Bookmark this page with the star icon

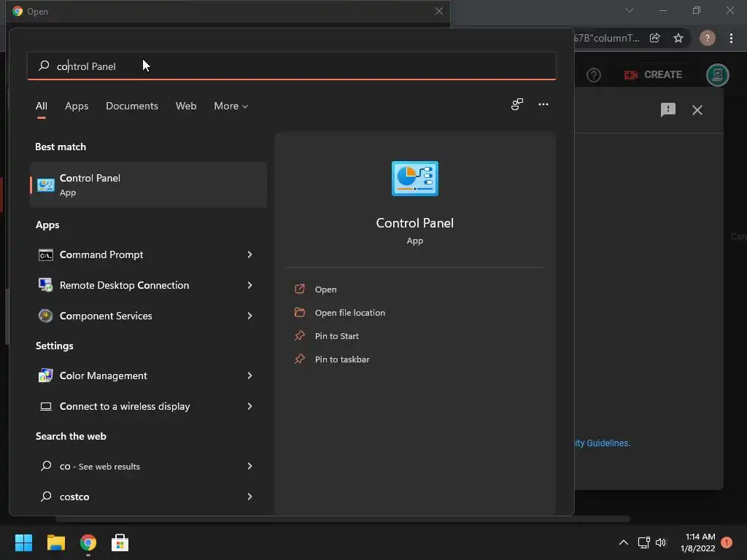tap(678, 38)
